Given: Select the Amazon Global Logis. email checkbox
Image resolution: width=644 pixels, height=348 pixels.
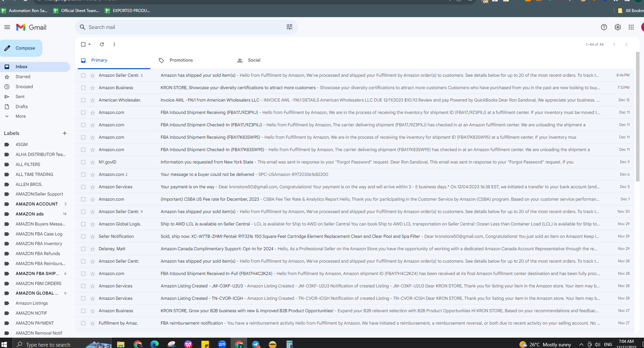Looking at the screenshot, I should tap(83, 224).
